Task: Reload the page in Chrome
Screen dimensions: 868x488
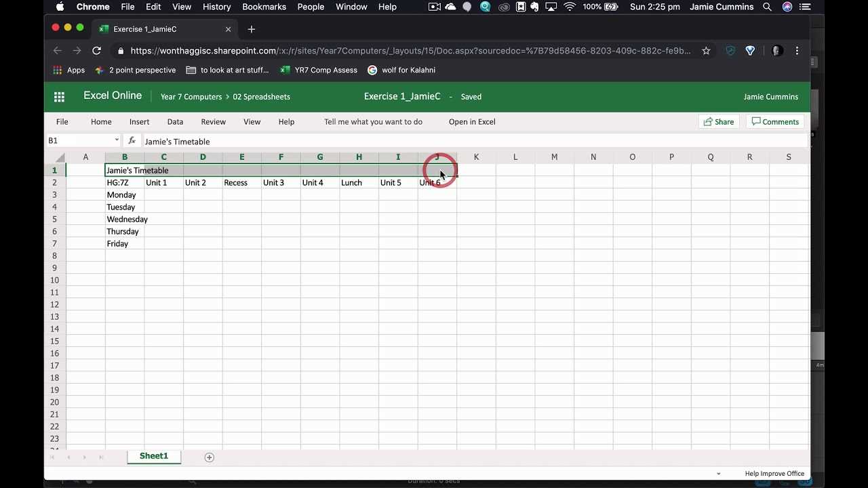Action: click(96, 51)
